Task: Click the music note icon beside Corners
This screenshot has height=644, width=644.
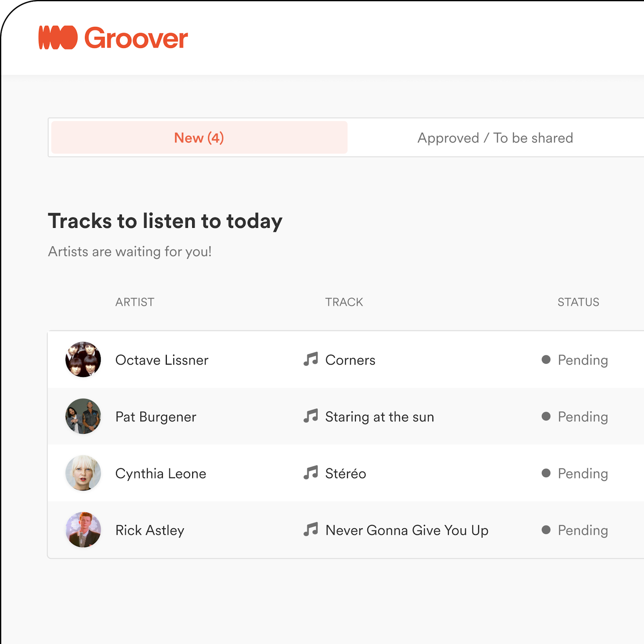Action: click(311, 359)
